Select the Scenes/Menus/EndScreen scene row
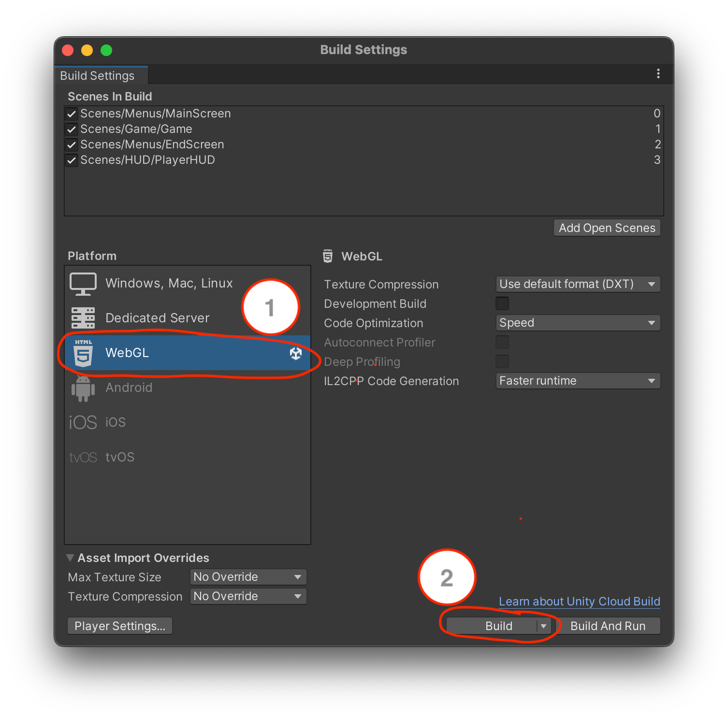The image size is (728, 718). (x=364, y=144)
